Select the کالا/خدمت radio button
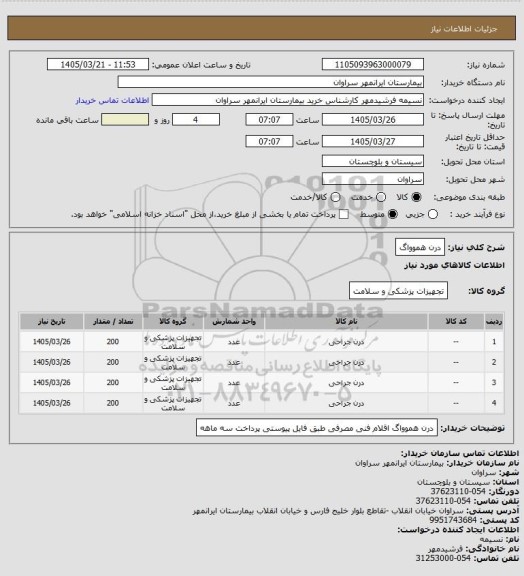The image size is (524, 576). [x=335, y=197]
